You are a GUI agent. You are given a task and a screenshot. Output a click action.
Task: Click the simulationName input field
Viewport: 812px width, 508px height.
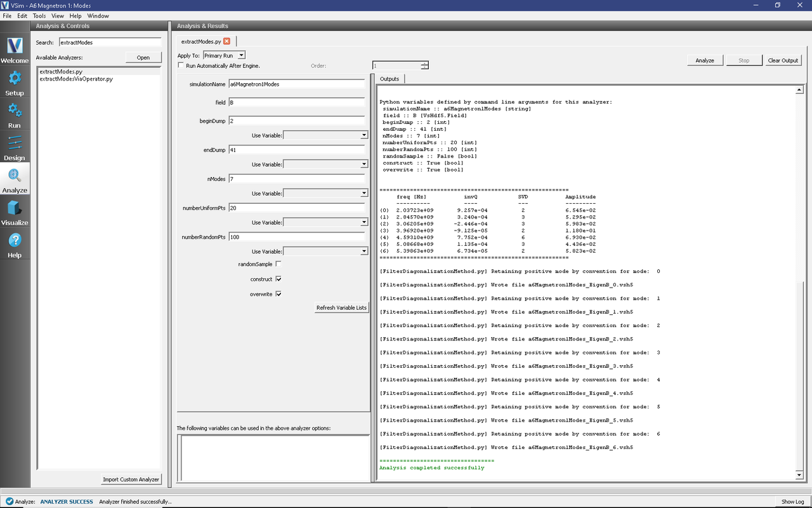click(297, 84)
